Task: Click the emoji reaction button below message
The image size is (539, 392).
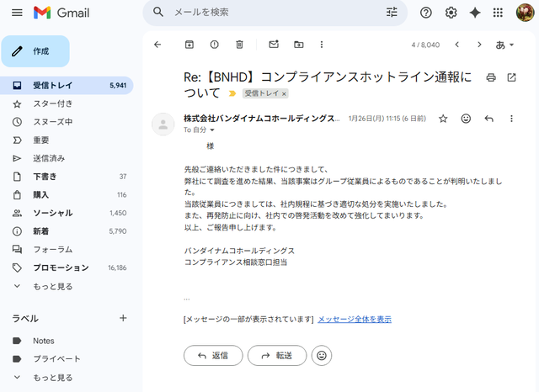Action: (x=322, y=356)
